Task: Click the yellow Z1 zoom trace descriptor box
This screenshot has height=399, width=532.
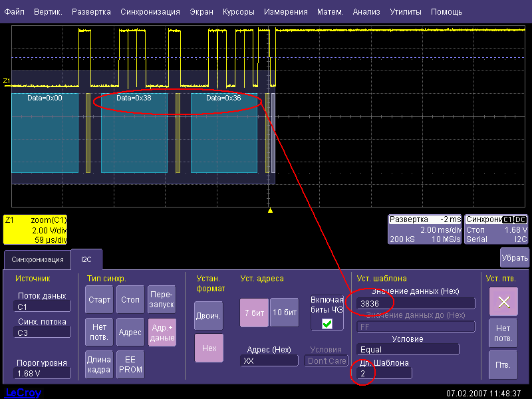Action: (35, 229)
